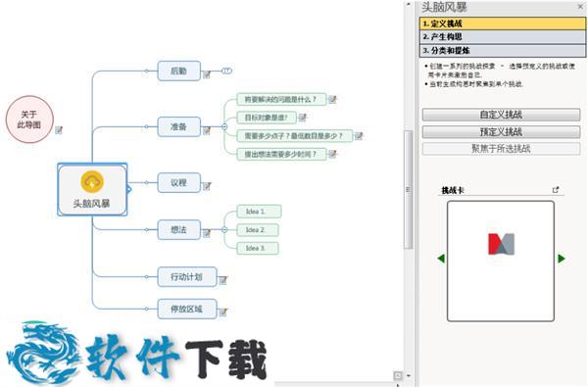Screen dimensions: 588x387
Task: Expand the collapsed subtopics of 后勤
Action: [x=227, y=71]
